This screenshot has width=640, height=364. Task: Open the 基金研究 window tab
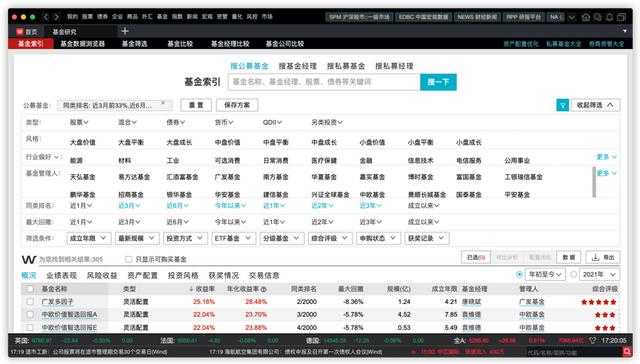click(x=64, y=31)
